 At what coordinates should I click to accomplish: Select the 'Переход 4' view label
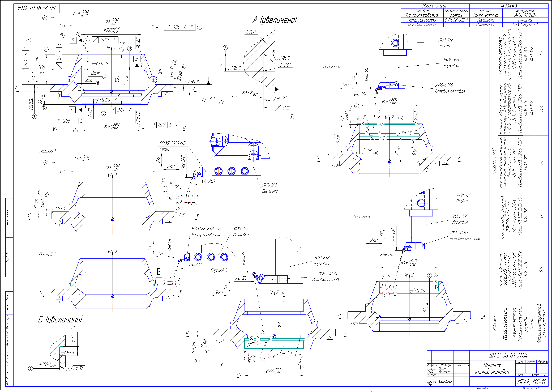pos(331,67)
